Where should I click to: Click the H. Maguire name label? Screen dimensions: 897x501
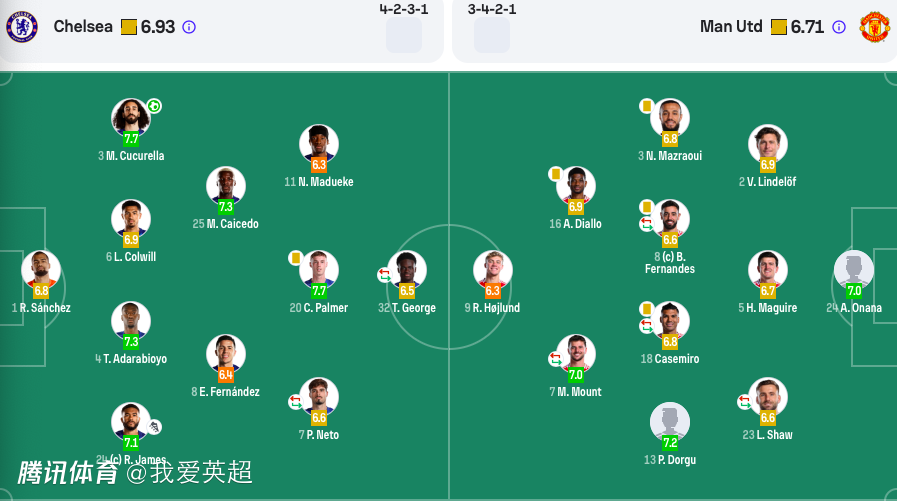coord(768,308)
